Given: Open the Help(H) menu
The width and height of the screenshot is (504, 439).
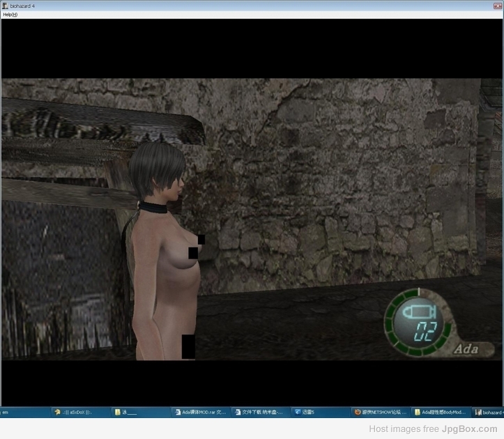Looking at the screenshot, I should (x=10, y=15).
